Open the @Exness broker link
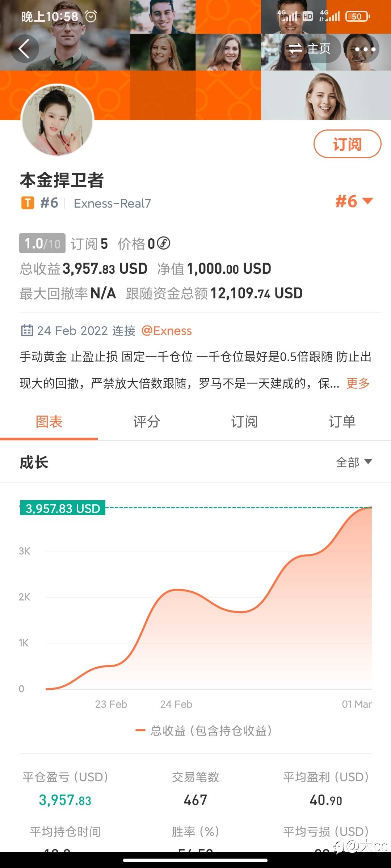The image size is (391, 868). 167,331
